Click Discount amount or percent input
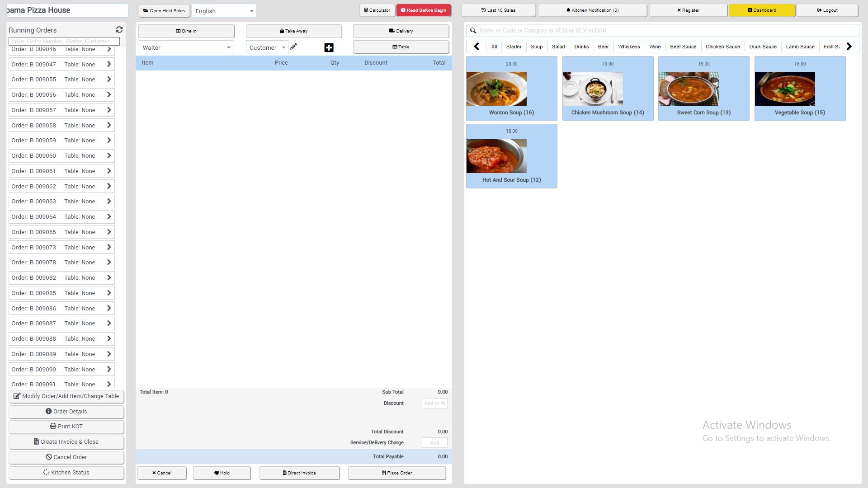 pos(434,404)
